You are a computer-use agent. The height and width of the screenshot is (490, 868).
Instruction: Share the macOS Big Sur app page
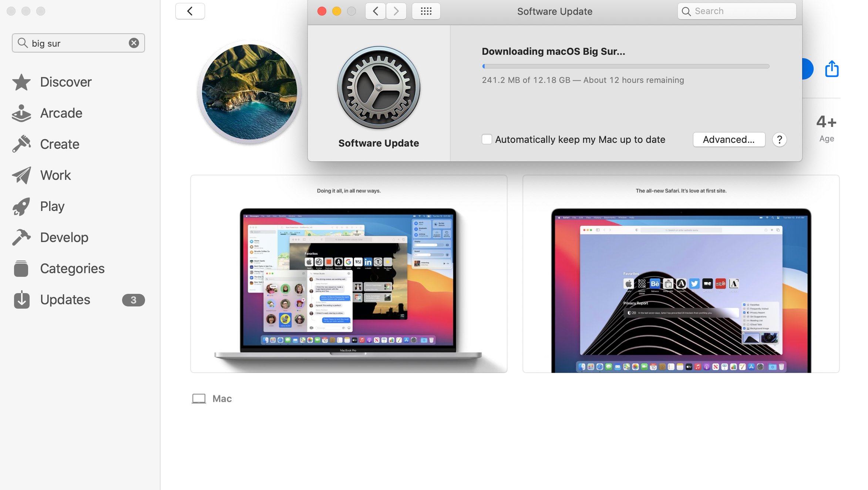[x=832, y=68]
